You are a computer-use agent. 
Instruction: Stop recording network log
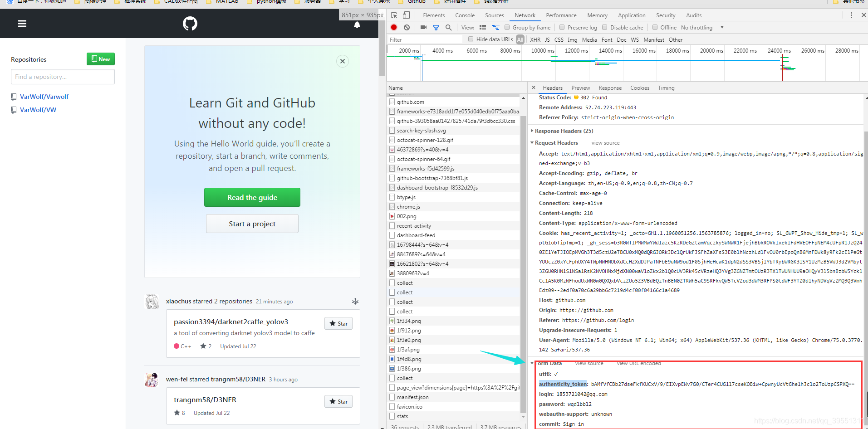[x=394, y=28]
